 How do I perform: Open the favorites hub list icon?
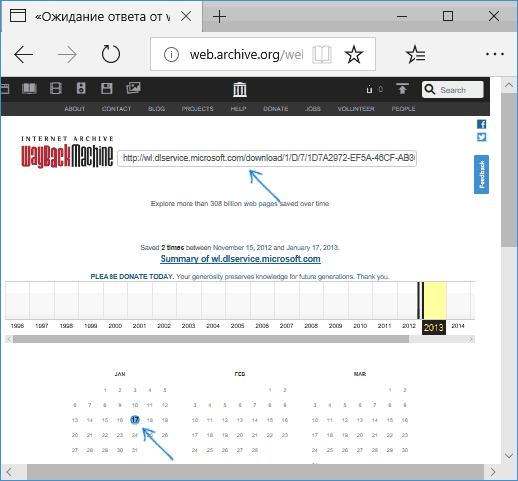(x=415, y=54)
